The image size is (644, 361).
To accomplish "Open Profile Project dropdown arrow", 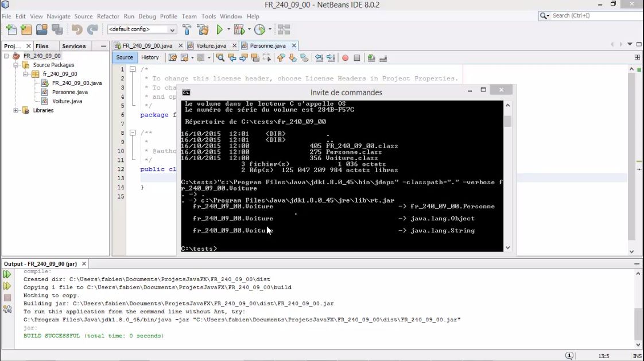I will click(270, 29).
